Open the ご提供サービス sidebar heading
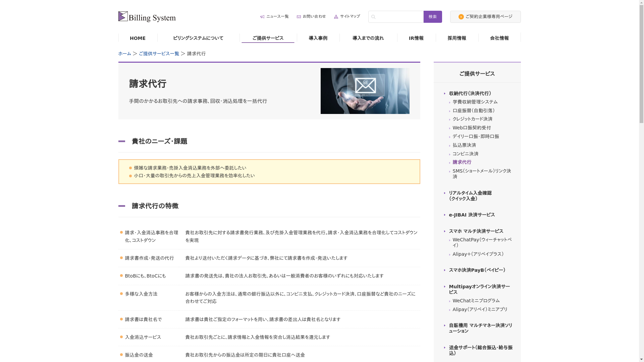 point(477,74)
